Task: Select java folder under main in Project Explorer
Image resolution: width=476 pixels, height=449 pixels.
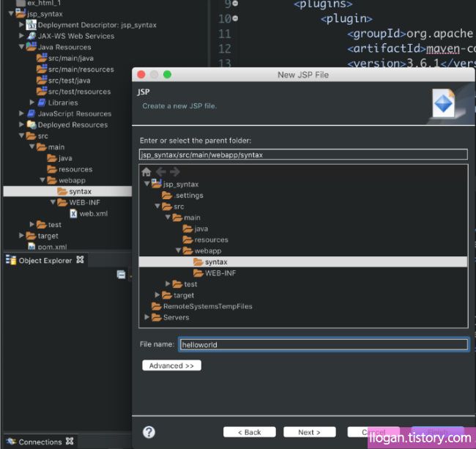Action: point(65,158)
